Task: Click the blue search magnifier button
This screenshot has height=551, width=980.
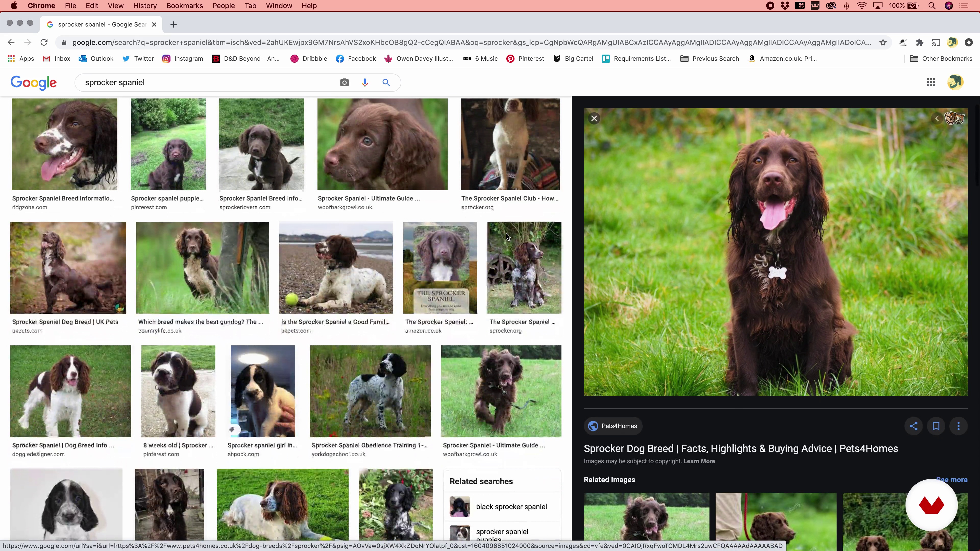Action: 386,82
